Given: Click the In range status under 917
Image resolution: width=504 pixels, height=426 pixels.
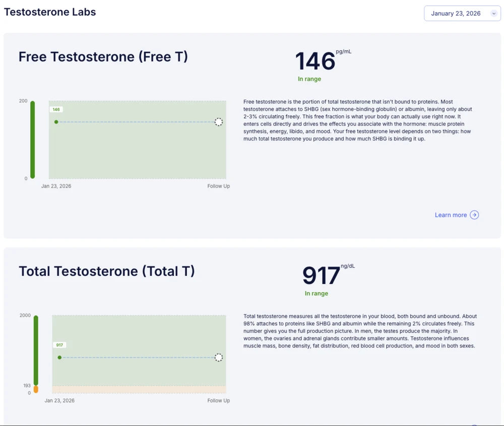Looking at the screenshot, I should pos(317,294).
